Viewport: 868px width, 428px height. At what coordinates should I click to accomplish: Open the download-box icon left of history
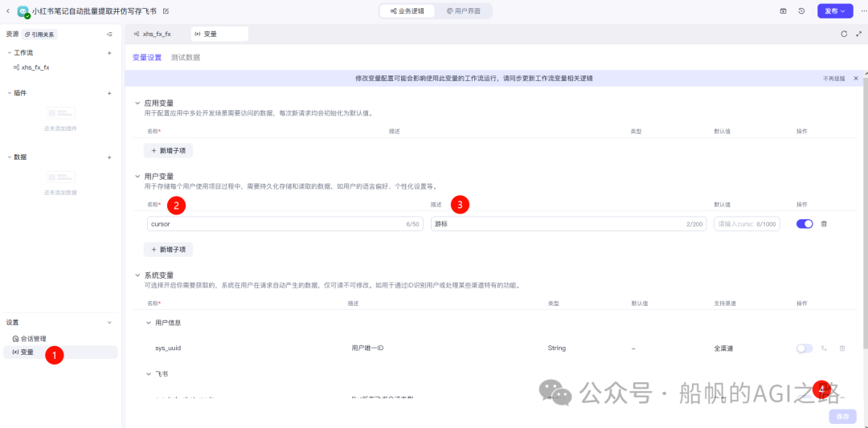[x=784, y=11]
